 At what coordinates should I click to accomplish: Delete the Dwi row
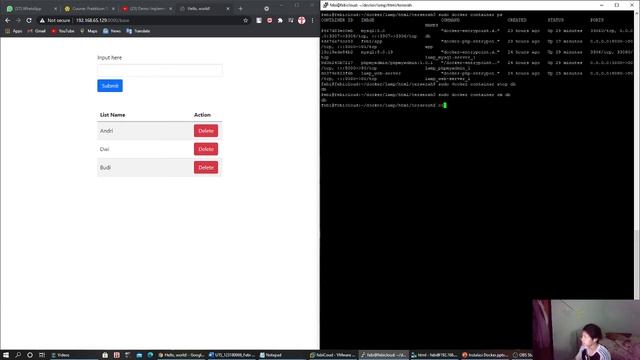(206, 149)
